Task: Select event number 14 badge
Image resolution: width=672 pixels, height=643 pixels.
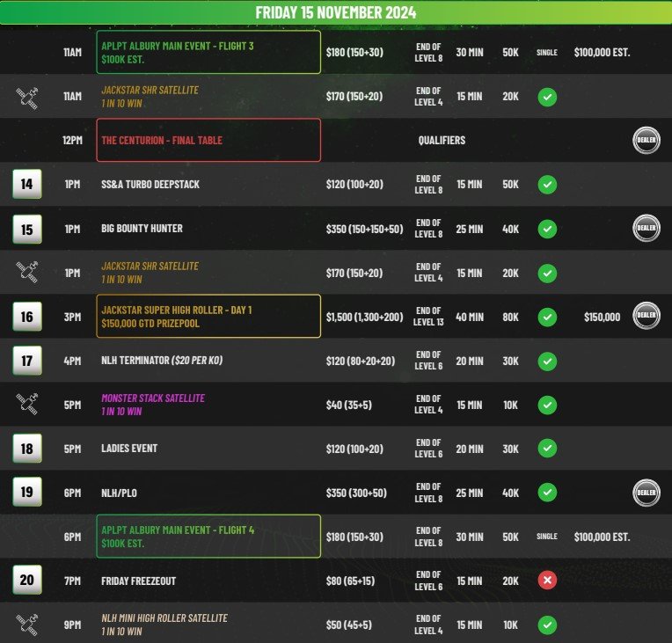Action: [26, 185]
